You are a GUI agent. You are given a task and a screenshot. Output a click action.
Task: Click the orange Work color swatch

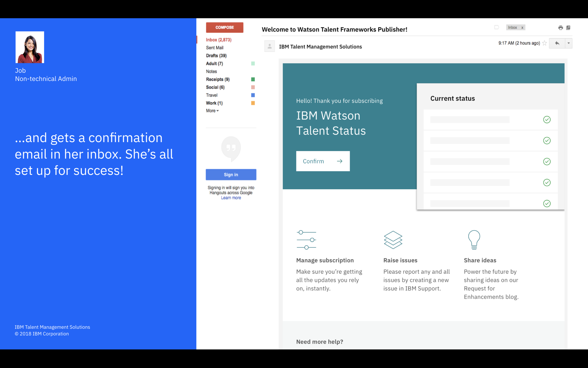click(253, 103)
